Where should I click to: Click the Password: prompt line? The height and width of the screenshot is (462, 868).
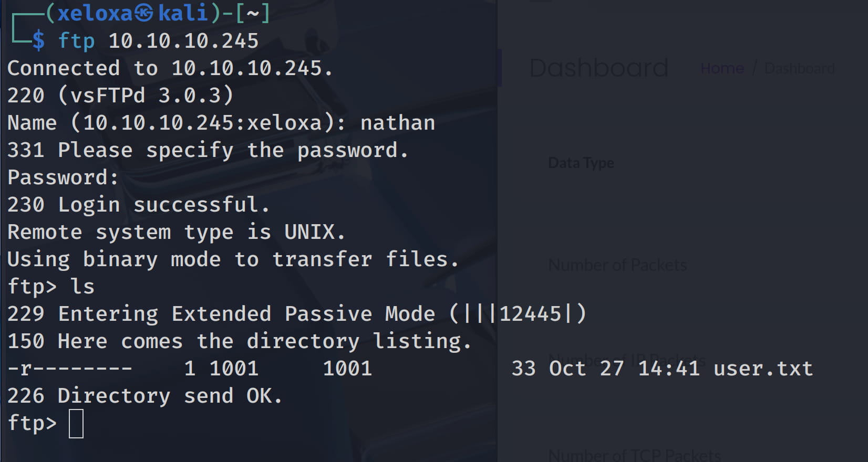(63, 177)
